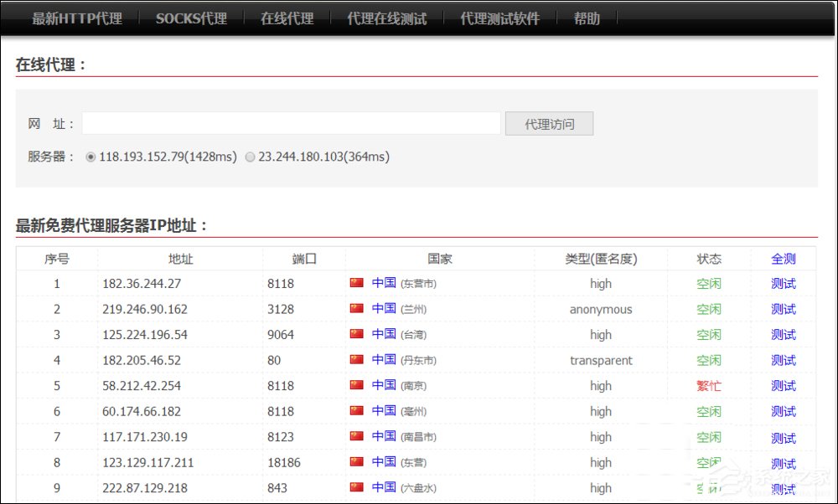Open the 最新HTTP代理 menu item

coord(77,18)
